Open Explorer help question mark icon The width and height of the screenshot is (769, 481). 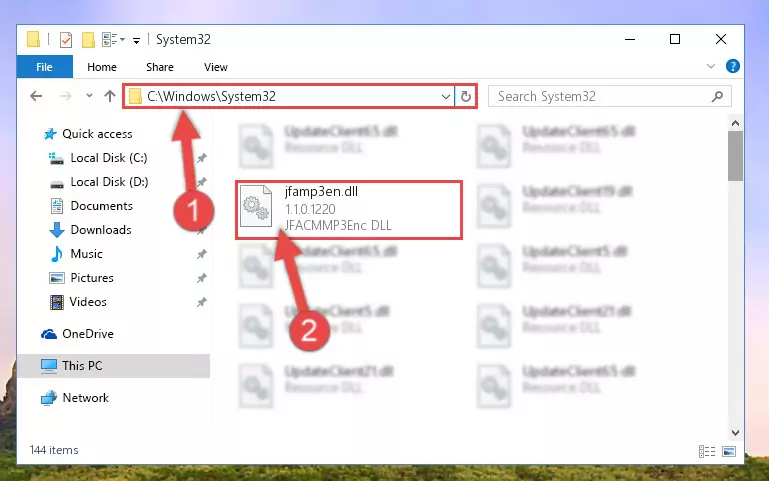coord(733,66)
